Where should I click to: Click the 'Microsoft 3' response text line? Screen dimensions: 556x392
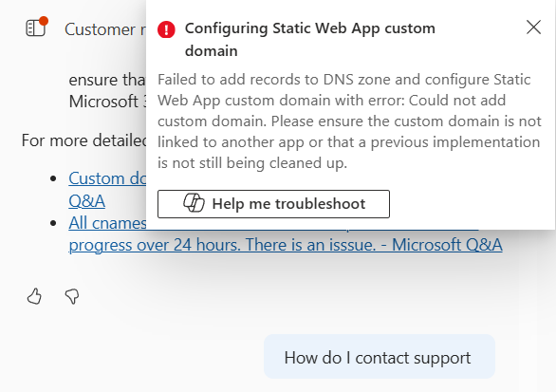pyautogui.click(x=107, y=102)
